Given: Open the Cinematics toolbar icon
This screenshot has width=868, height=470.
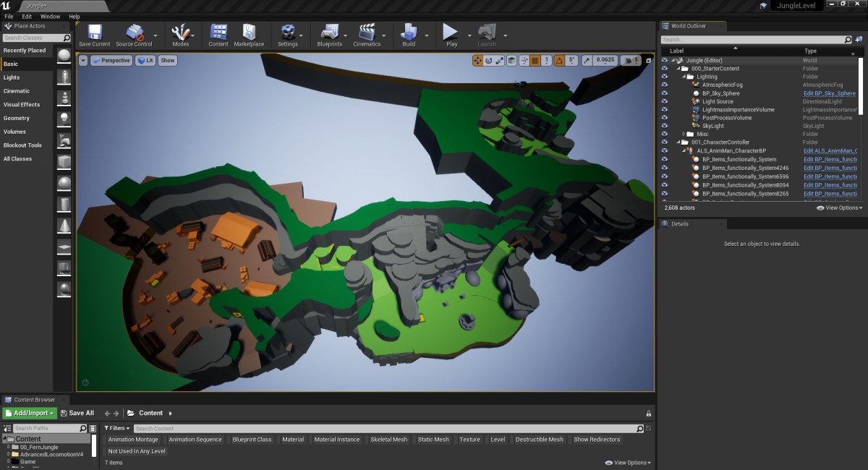Looking at the screenshot, I should tap(367, 33).
